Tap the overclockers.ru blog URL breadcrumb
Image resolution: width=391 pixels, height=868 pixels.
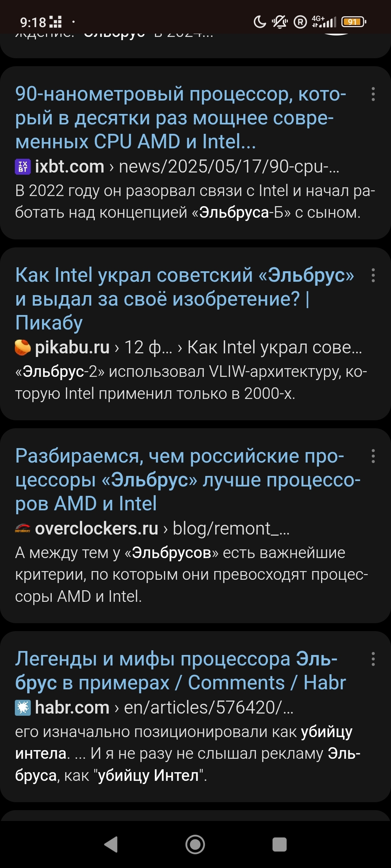231,529
